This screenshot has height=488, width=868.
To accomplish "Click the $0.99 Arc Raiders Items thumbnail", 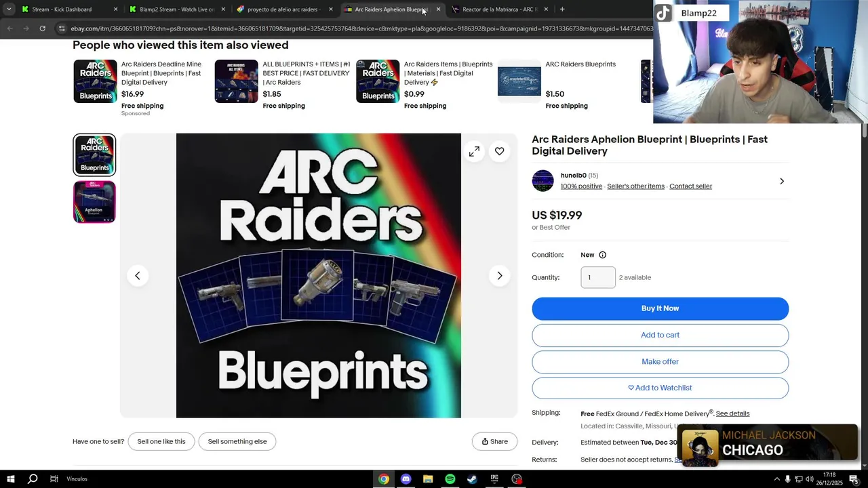I will point(378,81).
